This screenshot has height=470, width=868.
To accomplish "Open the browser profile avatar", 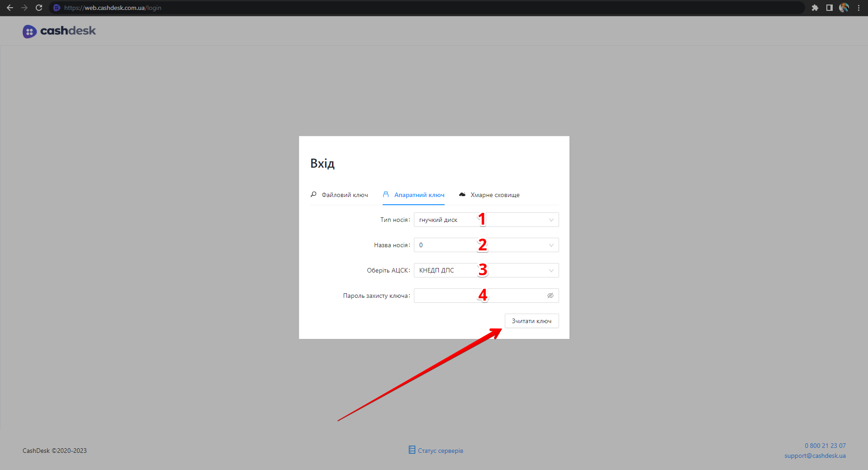I will click(844, 8).
